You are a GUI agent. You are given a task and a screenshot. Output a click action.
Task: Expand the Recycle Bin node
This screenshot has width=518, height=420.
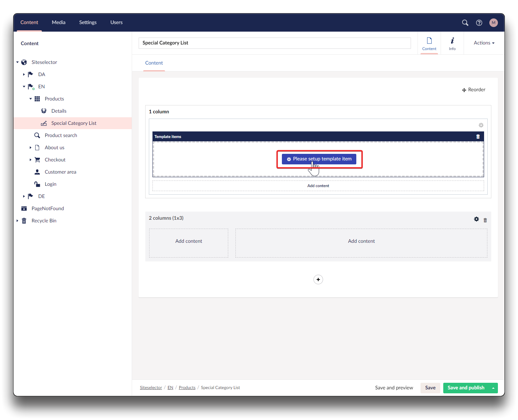[17, 221]
